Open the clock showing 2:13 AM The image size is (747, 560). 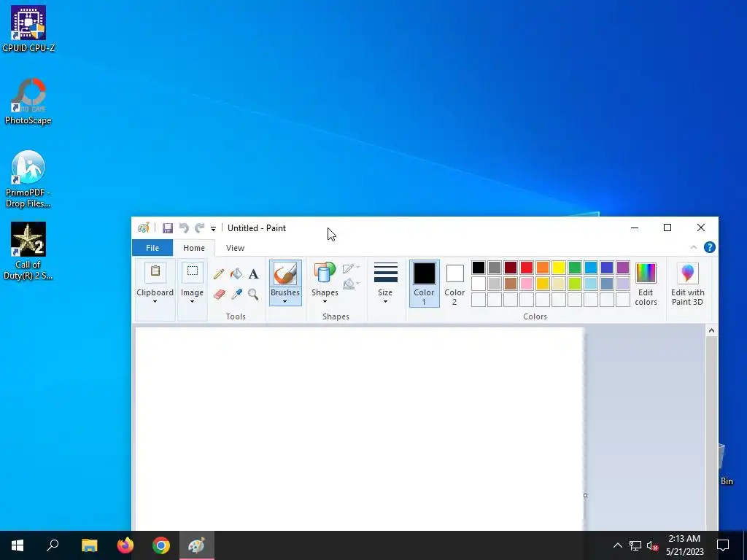click(684, 545)
